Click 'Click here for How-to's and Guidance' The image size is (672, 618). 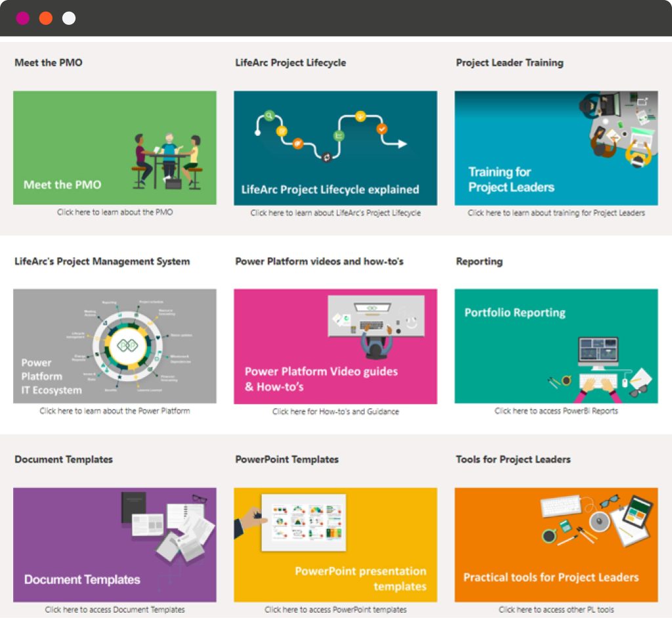click(335, 412)
